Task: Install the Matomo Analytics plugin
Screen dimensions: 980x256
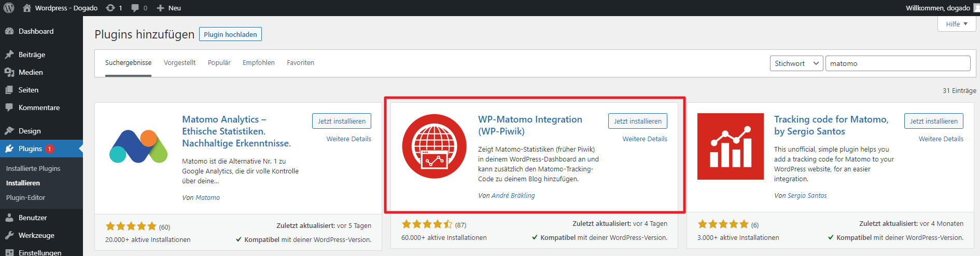Action: point(342,121)
